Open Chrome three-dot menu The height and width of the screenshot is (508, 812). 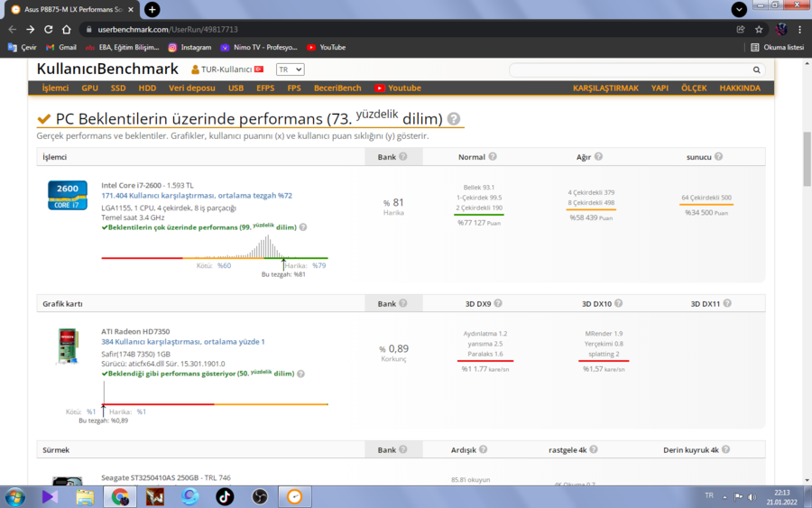coord(799,30)
